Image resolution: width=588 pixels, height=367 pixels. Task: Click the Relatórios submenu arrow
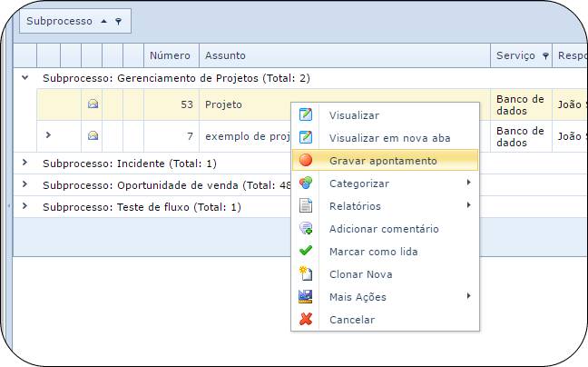[x=468, y=205]
